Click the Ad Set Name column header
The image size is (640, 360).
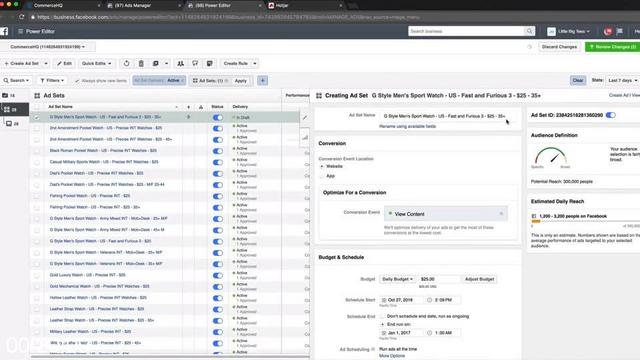[x=61, y=107]
